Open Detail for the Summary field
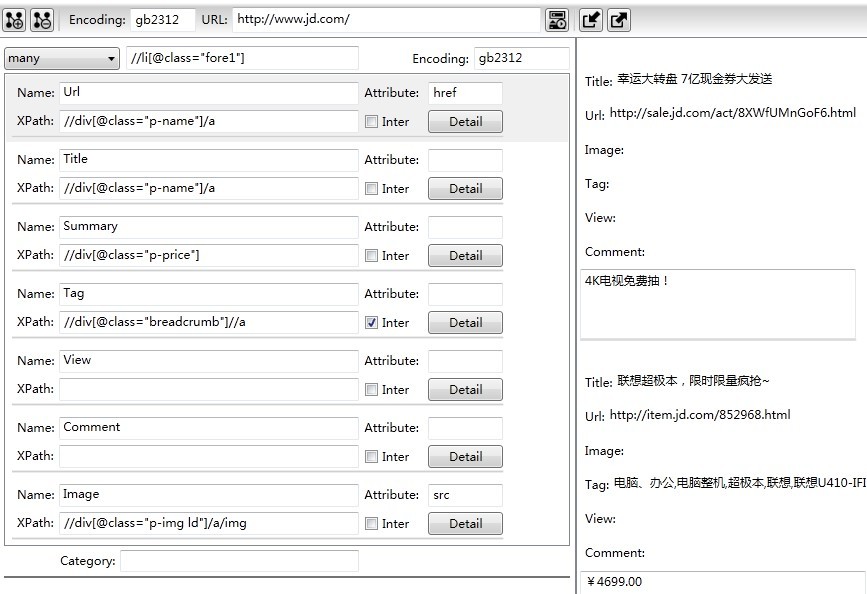Image resolution: width=867 pixels, height=594 pixels. pos(466,256)
